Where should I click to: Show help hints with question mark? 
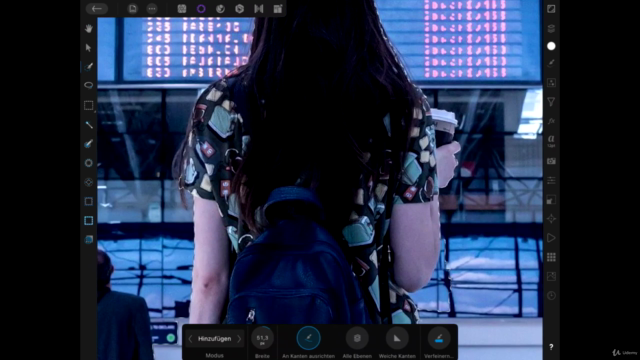click(551, 347)
